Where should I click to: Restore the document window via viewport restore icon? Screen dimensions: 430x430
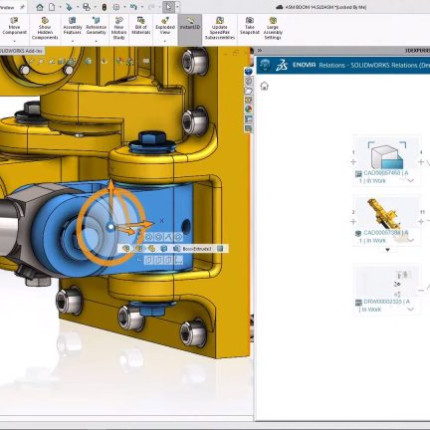(236, 53)
